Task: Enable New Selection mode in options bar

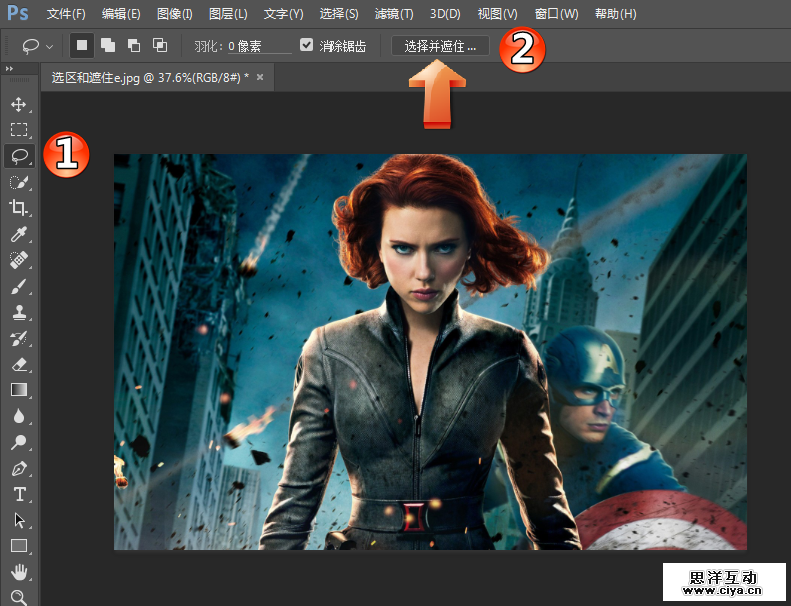Action: pyautogui.click(x=83, y=46)
